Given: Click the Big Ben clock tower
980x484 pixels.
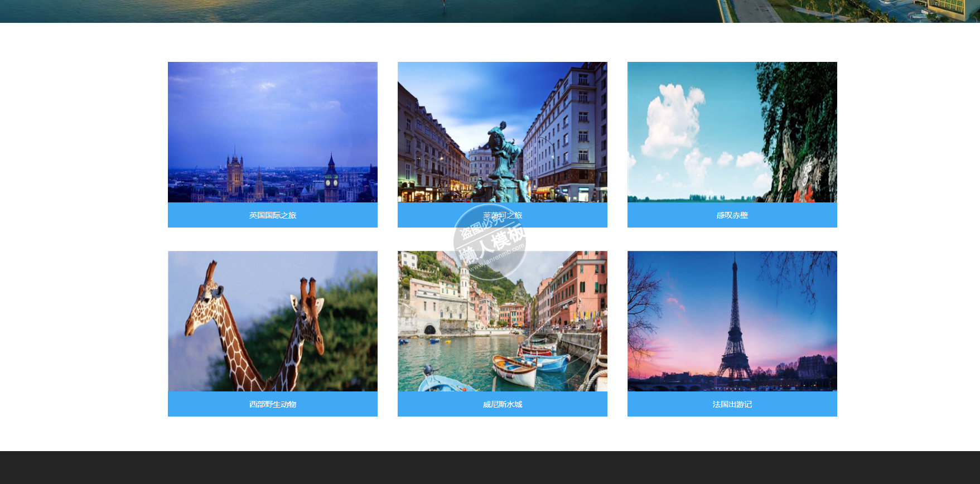Looking at the screenshot, I should [331, 180].
